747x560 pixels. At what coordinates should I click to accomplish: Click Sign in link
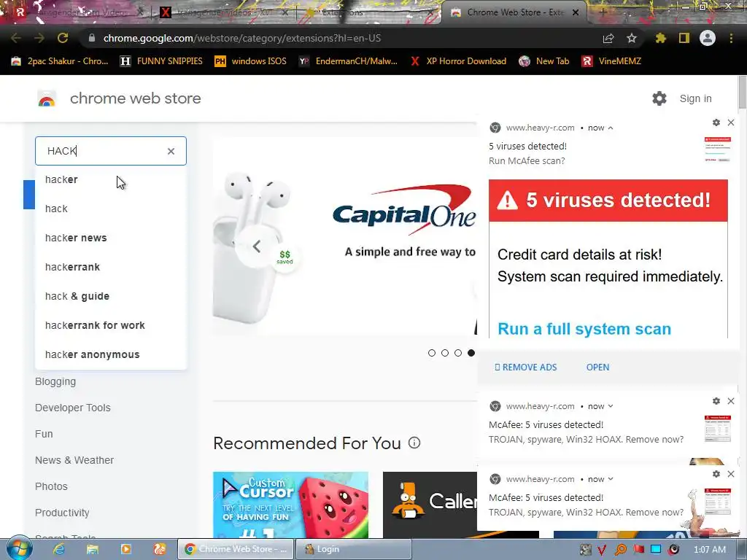(x=695, y=98)
